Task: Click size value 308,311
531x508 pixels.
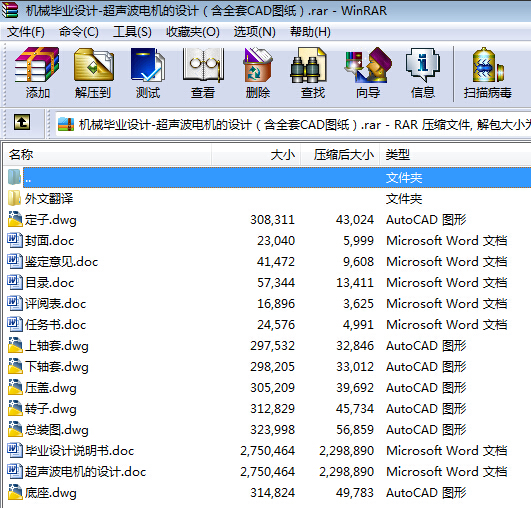Action: [272, 220]
